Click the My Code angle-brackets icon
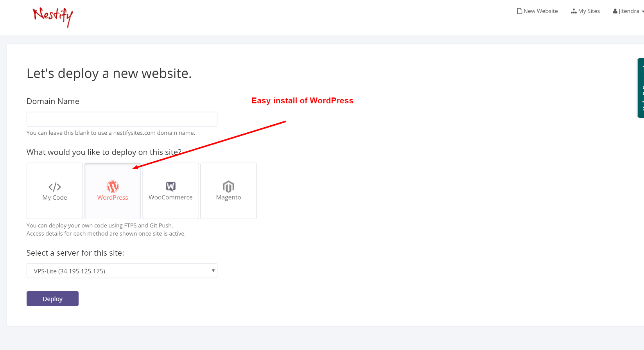The image size is (644, 350). [54, 187]
